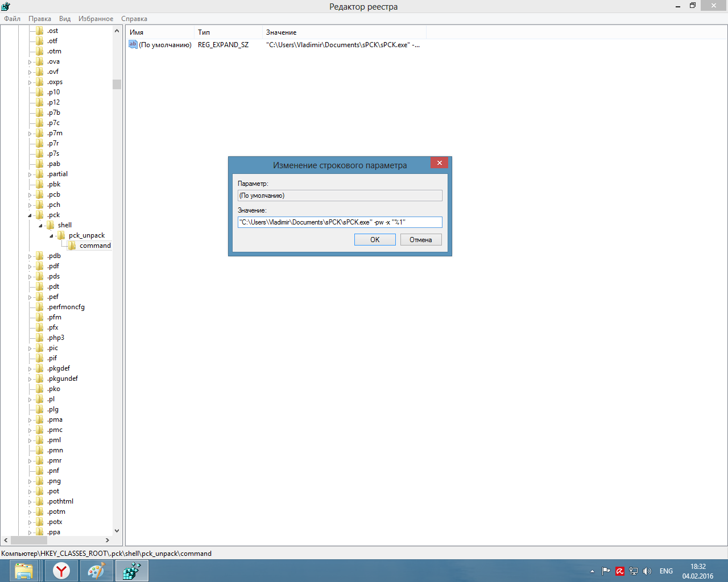The width and height of the screenshot is (728, 582).
Task: Click the folder icon beside .perfmoncfg
Action: point(40,307)
